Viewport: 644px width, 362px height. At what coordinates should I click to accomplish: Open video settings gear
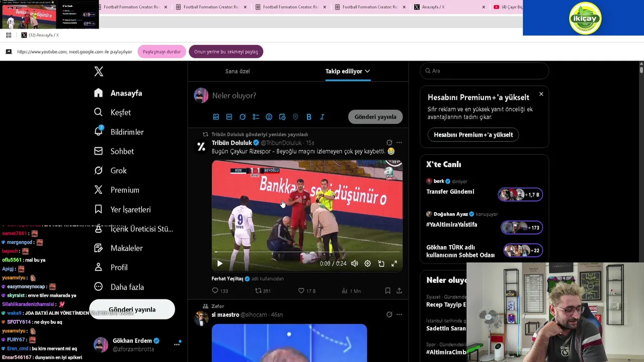368,263
